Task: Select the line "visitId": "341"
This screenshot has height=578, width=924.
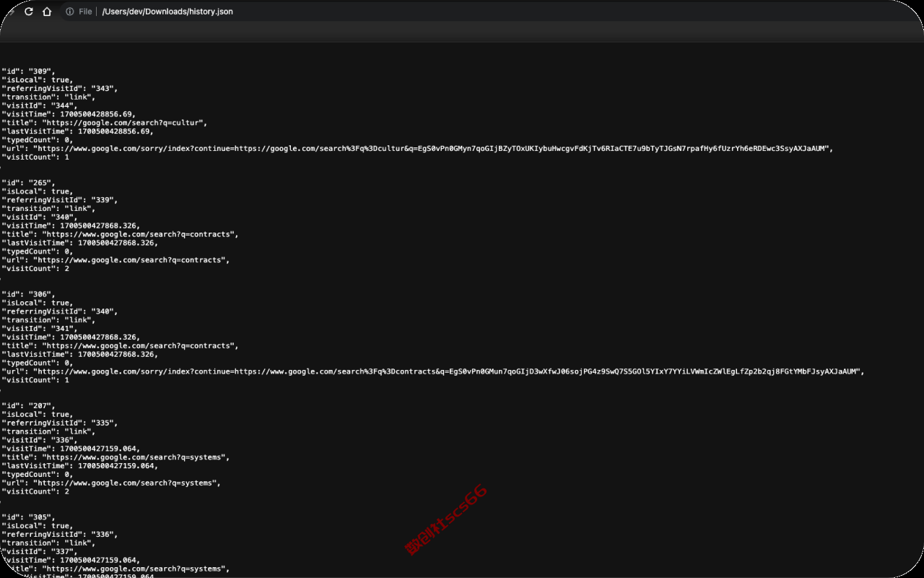Action: [x=40, y=329]
